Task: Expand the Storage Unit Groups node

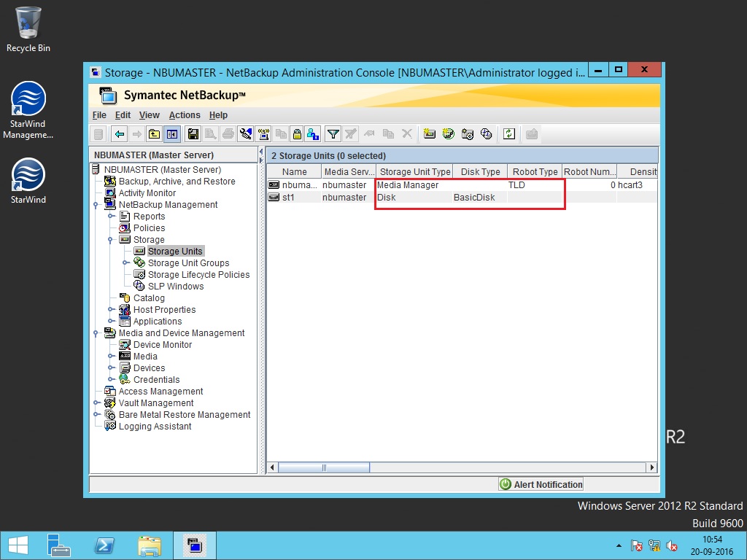Action: click(x=125, y=263)
